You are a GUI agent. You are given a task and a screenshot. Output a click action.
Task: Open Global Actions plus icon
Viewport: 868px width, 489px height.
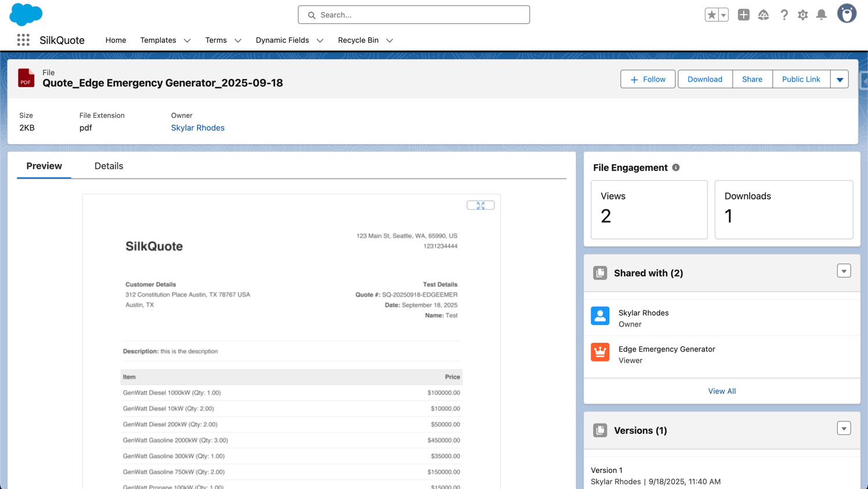pos(743,15)
